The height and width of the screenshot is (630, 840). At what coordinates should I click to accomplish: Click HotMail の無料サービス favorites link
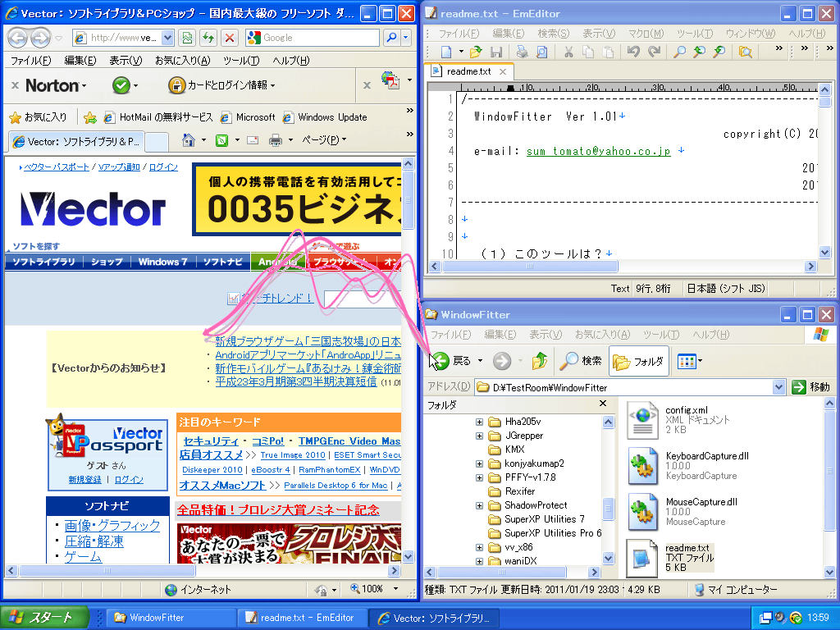[158, 117]
